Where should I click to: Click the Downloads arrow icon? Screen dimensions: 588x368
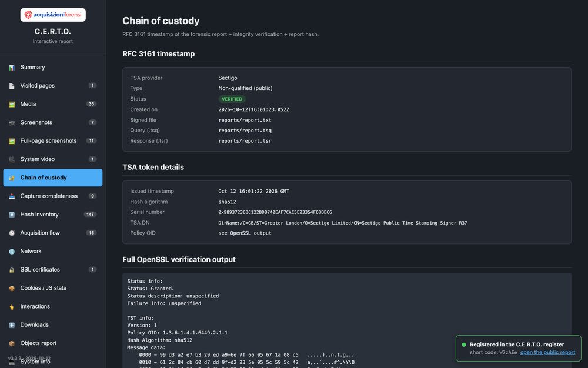[12, 325]
